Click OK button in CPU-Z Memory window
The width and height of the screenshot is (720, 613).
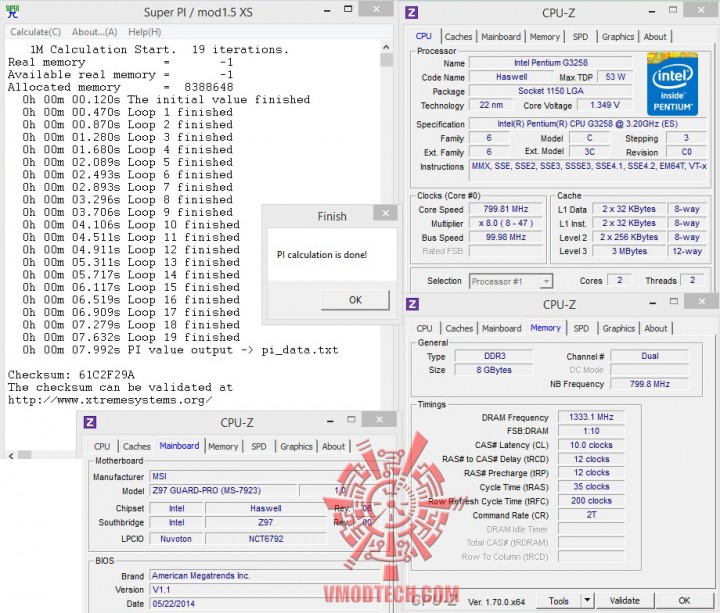684,601
